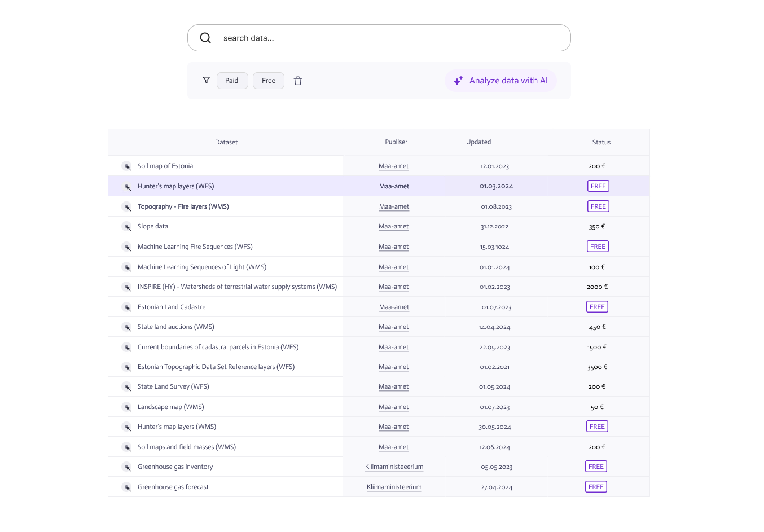Click the icon next to State Land Survey (WFS)

(127, 386)
